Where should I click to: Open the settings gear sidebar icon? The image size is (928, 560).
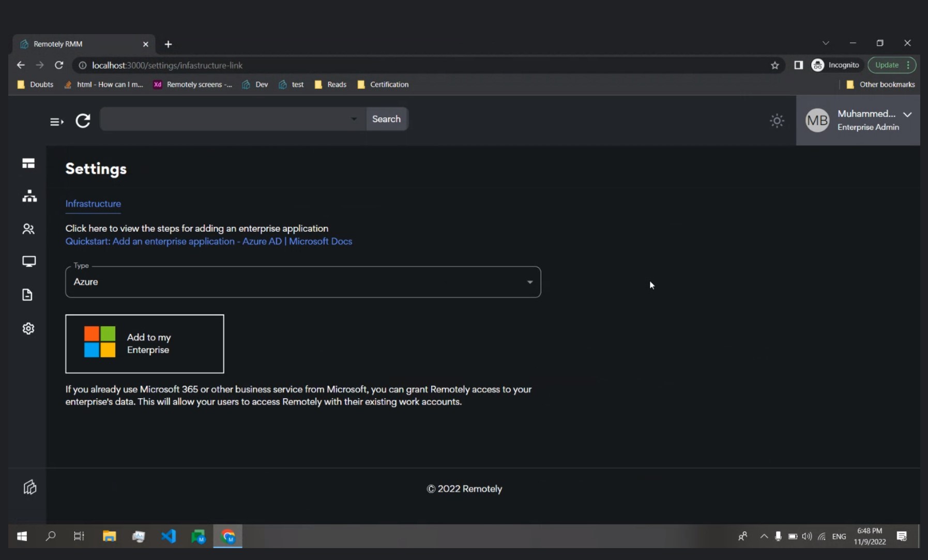point(28,328)
